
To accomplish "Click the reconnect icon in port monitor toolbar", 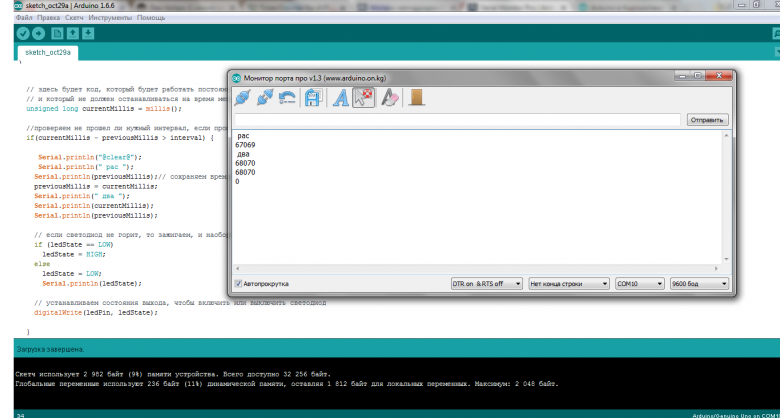I will click(288, 98).
